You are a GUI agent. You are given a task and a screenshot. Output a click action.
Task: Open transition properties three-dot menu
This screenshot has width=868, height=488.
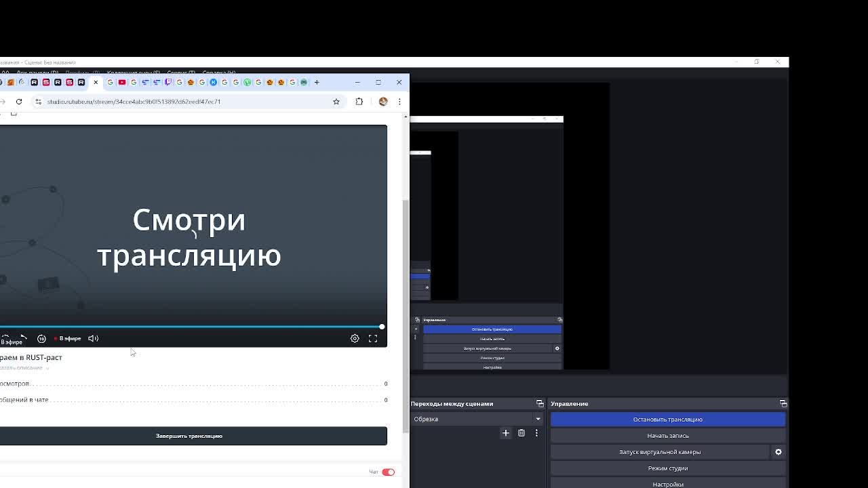click(x=536, y=433)
